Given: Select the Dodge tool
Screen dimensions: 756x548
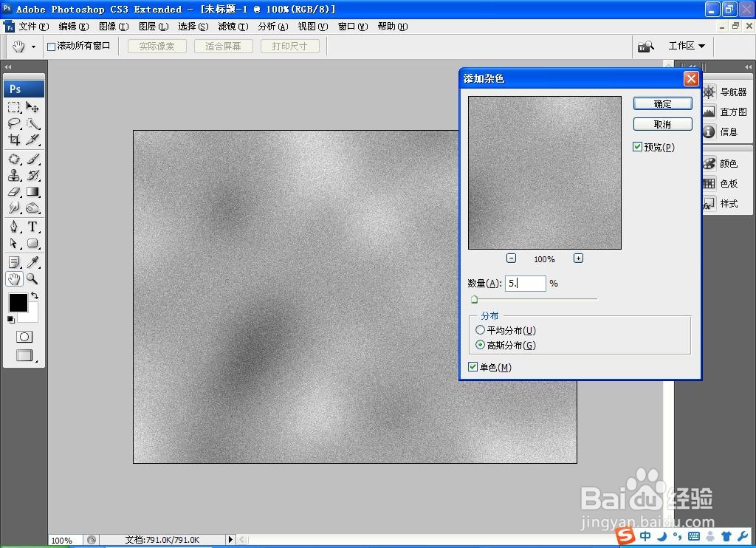Looking at the screenshot, I should [x=32, y=208].
